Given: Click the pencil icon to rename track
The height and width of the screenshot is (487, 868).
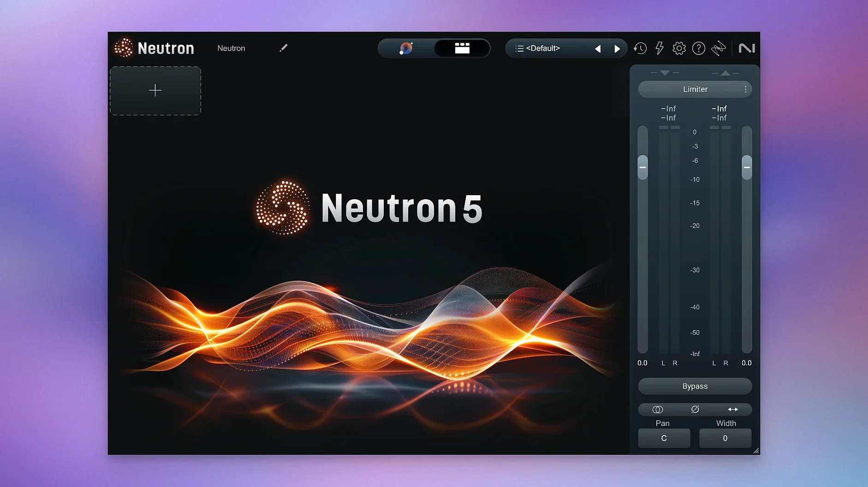Looking at the screenshot, I should [x=283, y=48].
